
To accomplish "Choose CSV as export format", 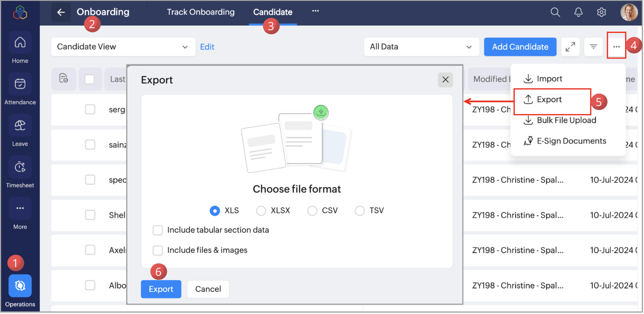I will point(312,211).
